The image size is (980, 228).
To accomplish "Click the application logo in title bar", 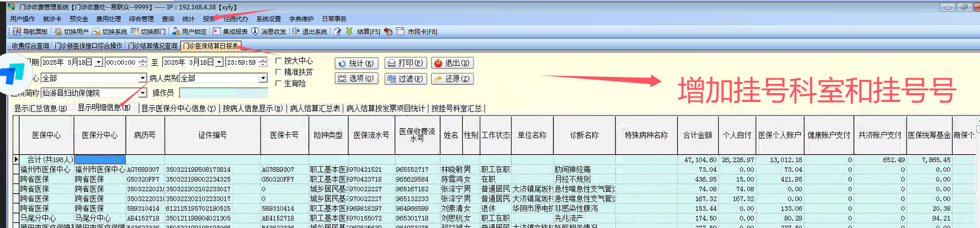I will pos(11,7).
